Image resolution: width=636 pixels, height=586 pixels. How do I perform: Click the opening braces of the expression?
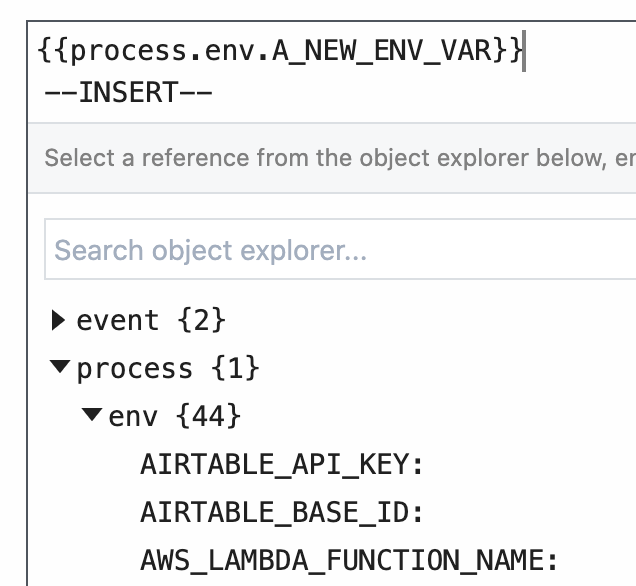coord(54,50)
